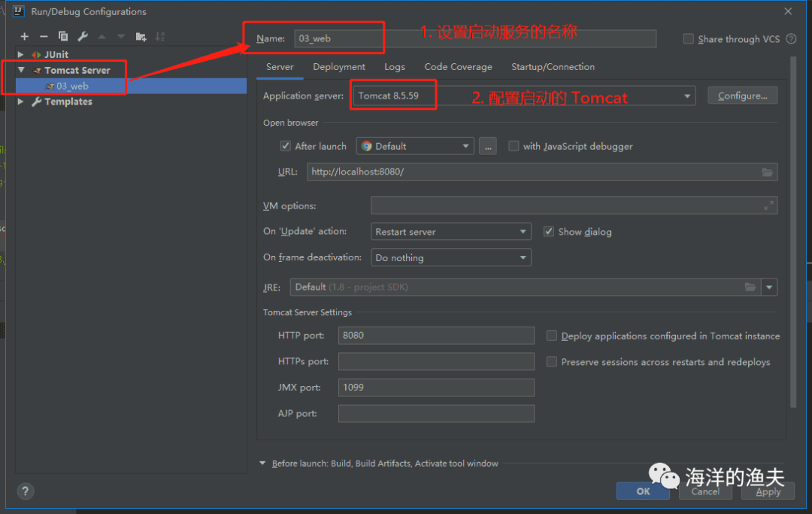
Task: Select the 03_web configuration in tree
Action: click(x=131, y=86)
